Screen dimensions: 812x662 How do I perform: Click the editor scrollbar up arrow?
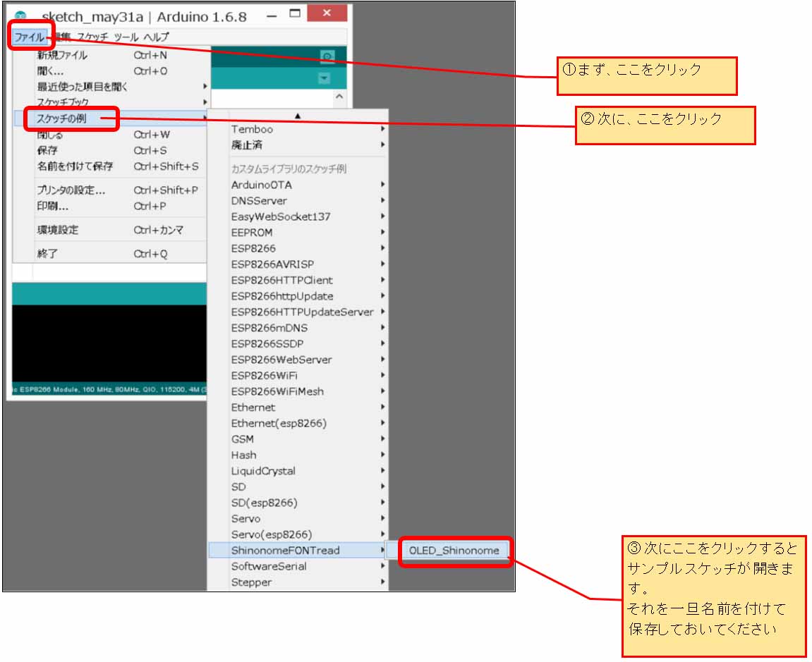click(339, 97)
